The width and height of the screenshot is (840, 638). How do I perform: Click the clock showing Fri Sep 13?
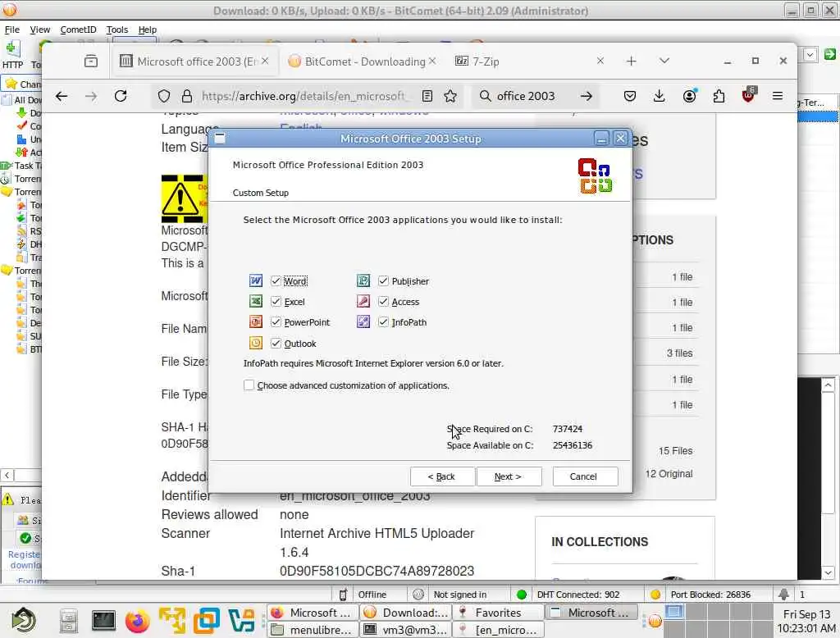[806, 621]
